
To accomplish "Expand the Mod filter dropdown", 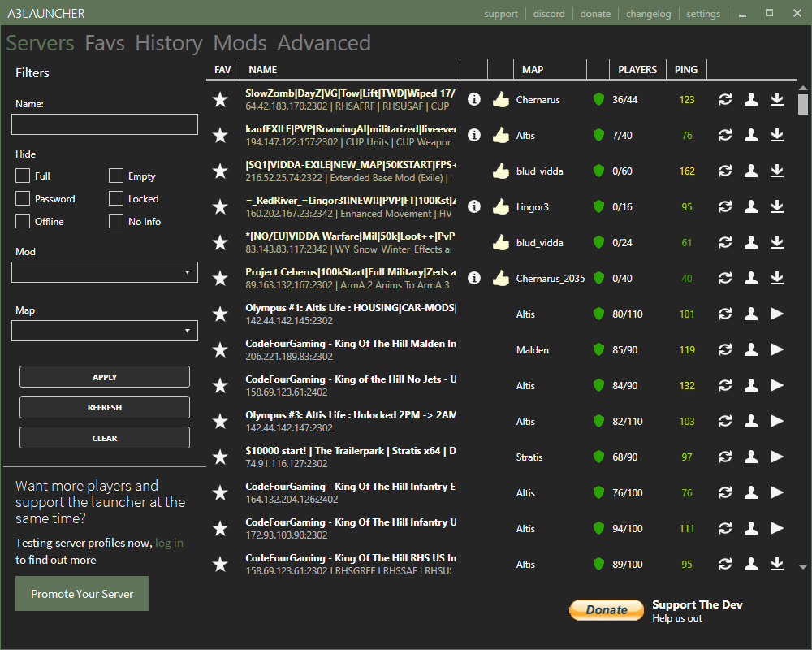I will tap(105, 272).
